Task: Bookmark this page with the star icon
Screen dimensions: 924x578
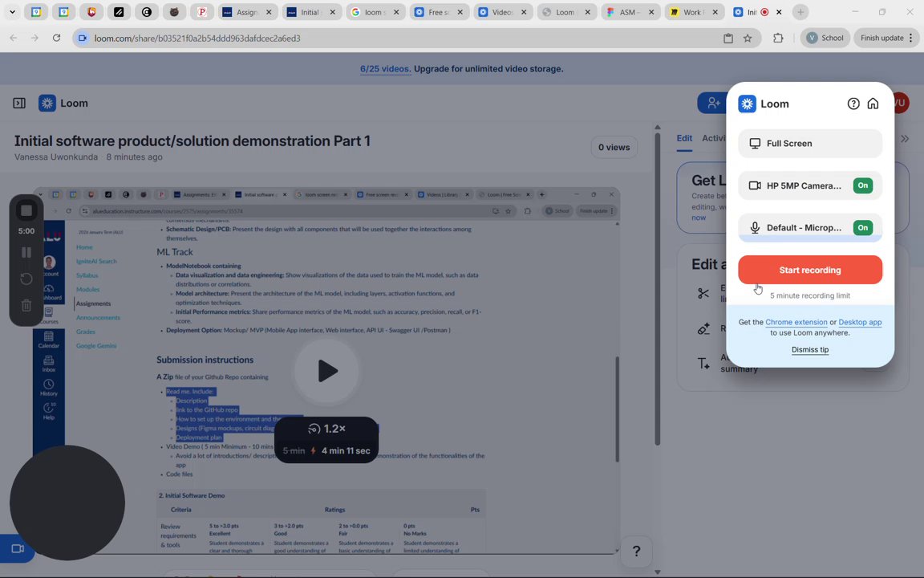Action: pos(748,39)
